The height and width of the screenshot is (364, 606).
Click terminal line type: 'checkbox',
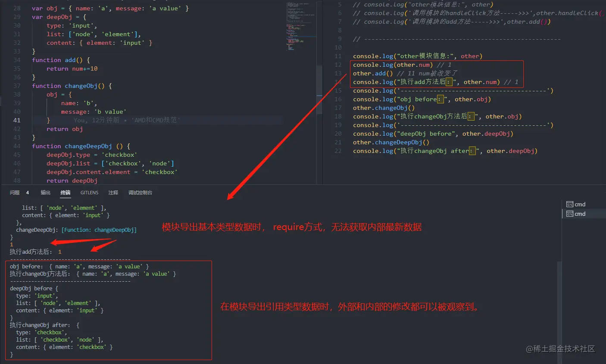point(41,332)
